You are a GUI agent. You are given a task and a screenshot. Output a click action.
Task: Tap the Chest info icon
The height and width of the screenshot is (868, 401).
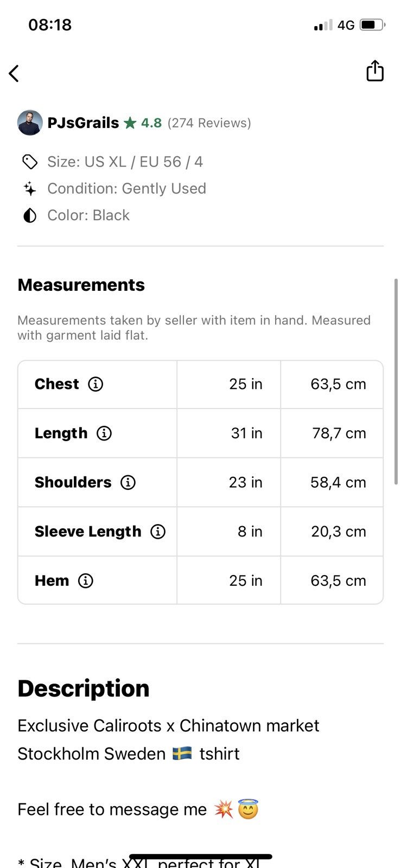coord(96,384)
